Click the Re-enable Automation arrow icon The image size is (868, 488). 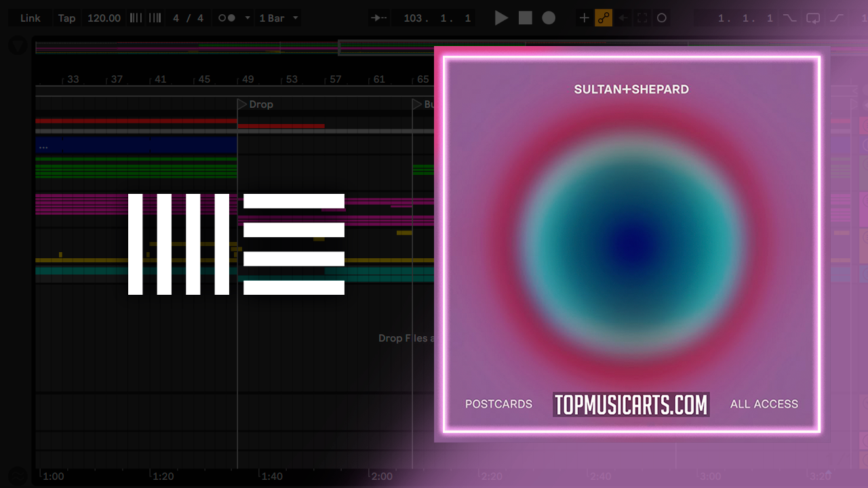point(623,18)
